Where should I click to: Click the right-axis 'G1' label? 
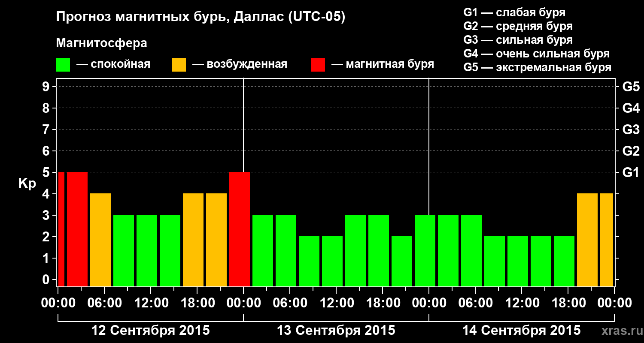pos(631,172)
